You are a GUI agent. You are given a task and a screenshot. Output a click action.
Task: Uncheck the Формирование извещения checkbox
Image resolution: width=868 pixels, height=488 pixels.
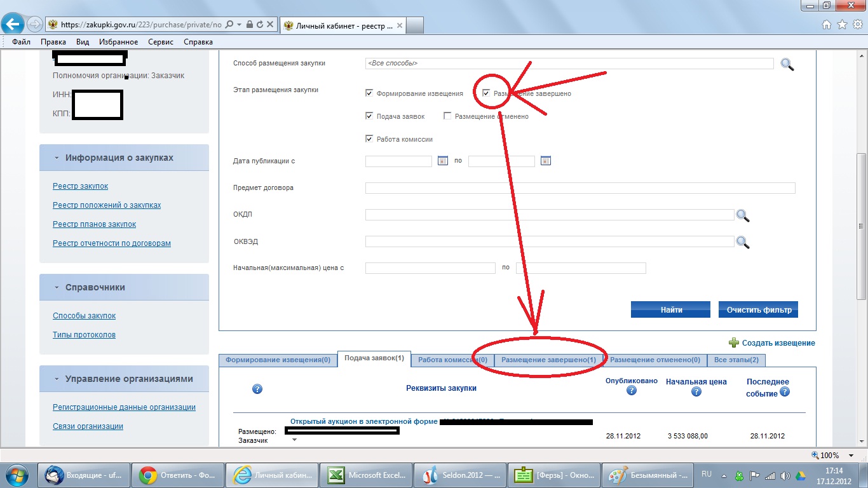[x=369, y=93]
